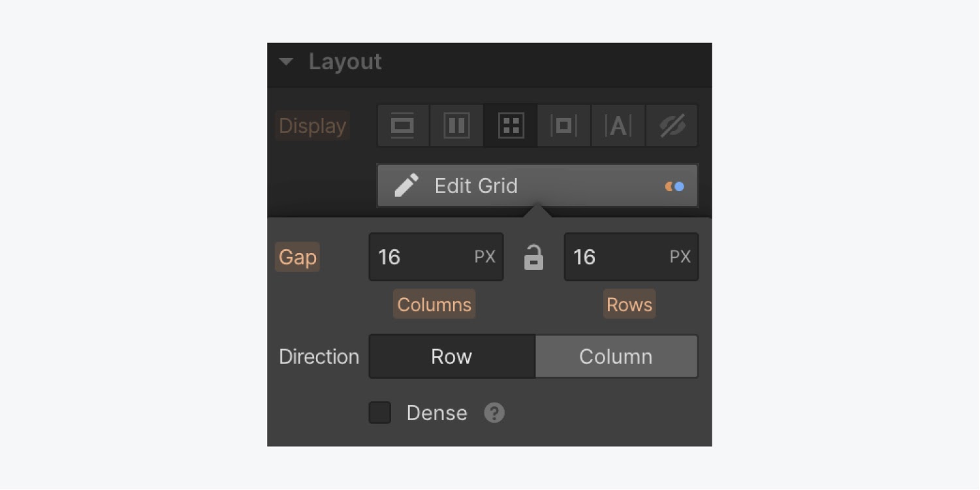Select the Grid display icon

[x=511, y=126]
